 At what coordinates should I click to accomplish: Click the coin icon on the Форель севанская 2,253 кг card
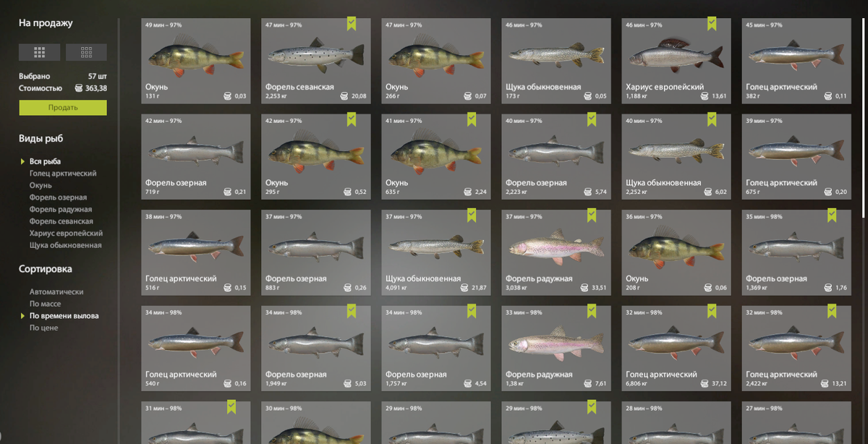coord(344,95)
